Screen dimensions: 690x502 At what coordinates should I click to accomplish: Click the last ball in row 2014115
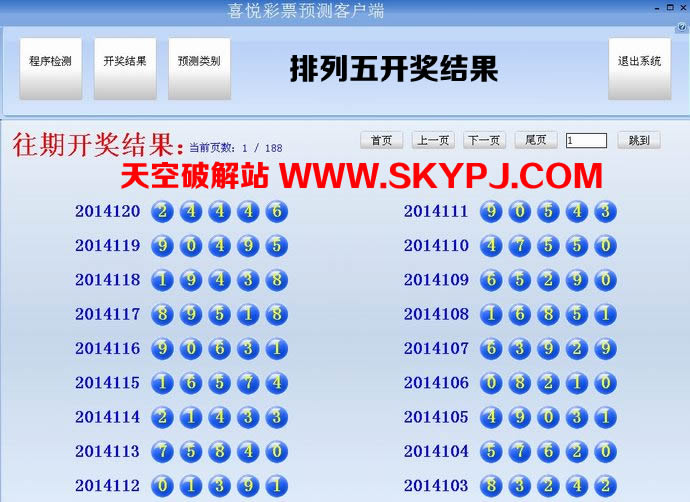click(x=277, y=383)
